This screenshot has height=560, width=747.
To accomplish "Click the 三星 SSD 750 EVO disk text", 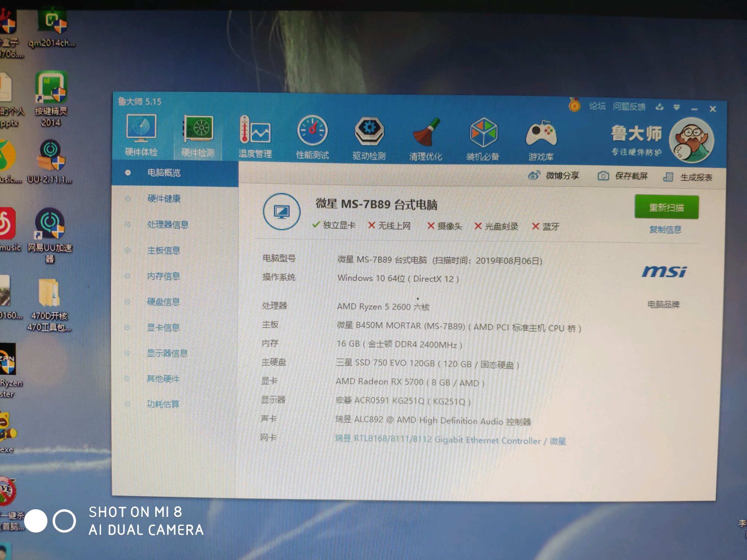I will (428, 364).
